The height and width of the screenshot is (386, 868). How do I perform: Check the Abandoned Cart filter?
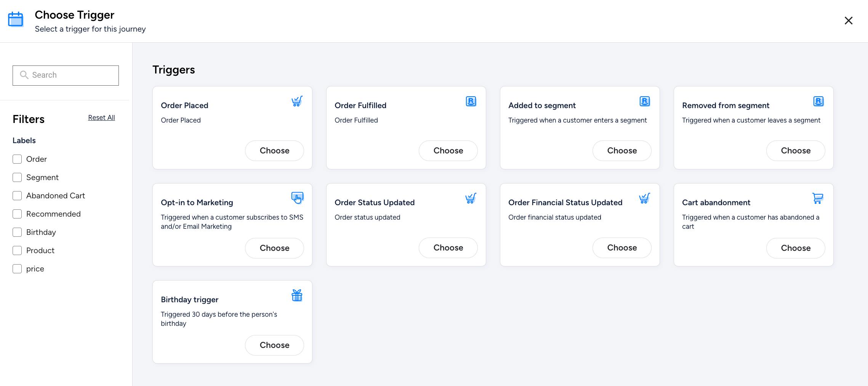(x=17, y=196)
